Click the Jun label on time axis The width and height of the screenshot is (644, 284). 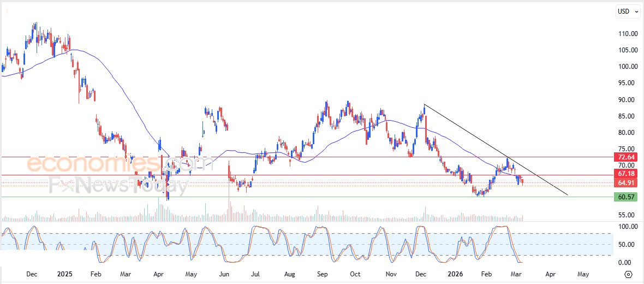224,274
